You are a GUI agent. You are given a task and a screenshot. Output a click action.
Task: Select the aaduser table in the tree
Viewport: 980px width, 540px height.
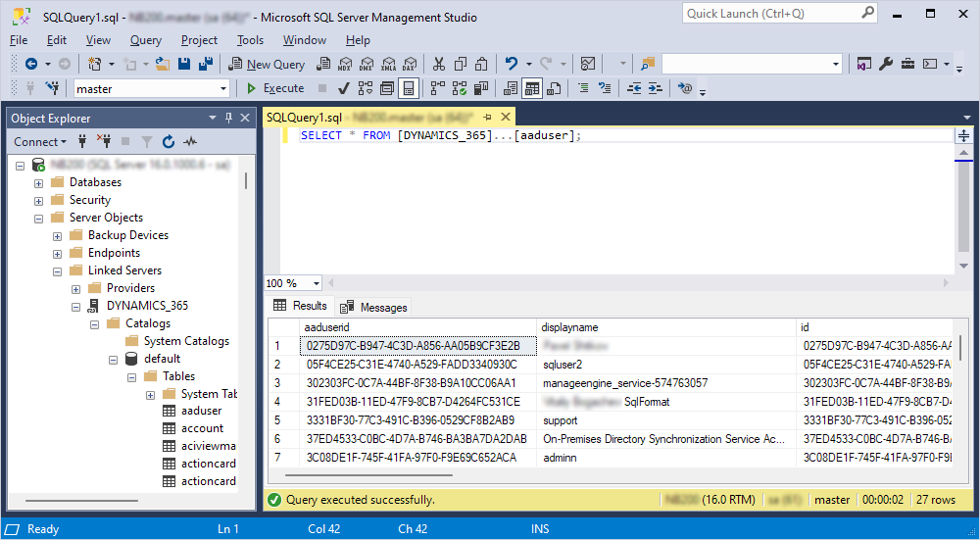(201, 411)
